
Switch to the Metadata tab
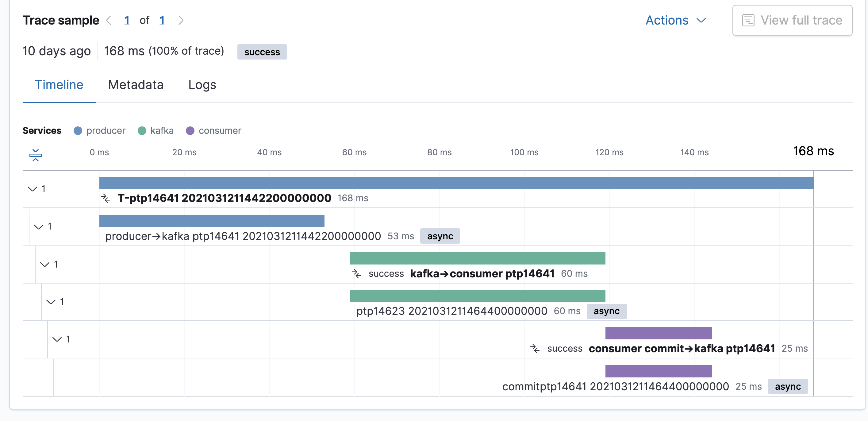[x=136, y=85]
